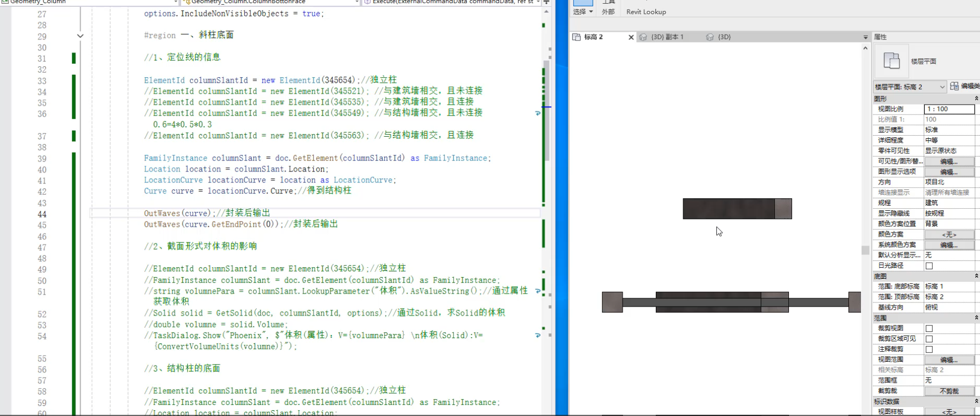Open the view tabs overflow dropdown
The height and width of the screenshot is (416, 980).
[865, 37]
